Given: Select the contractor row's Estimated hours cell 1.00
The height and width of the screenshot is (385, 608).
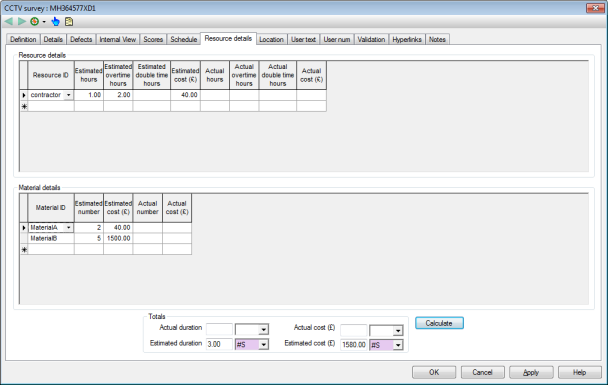Looking at the screenshot, I should point(89,95).
